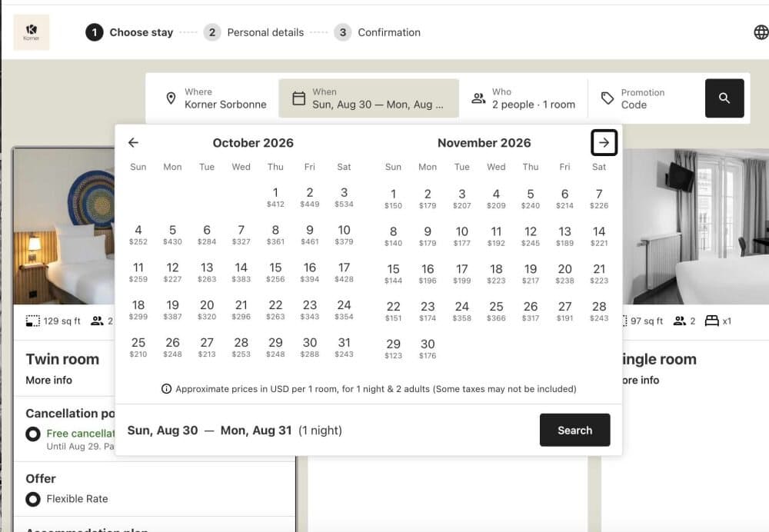
Task: Click the 129 sq ft room size icon
Action: pyautogui.click(x=32, y=321)
